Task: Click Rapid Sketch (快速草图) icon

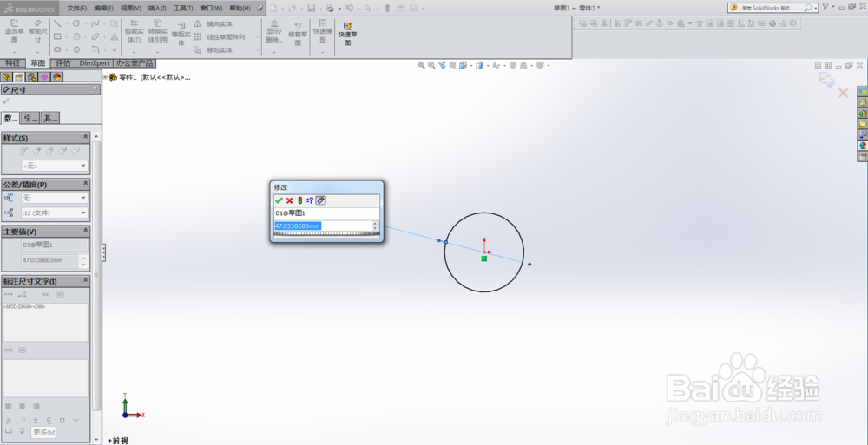Action: click(348, 33)
